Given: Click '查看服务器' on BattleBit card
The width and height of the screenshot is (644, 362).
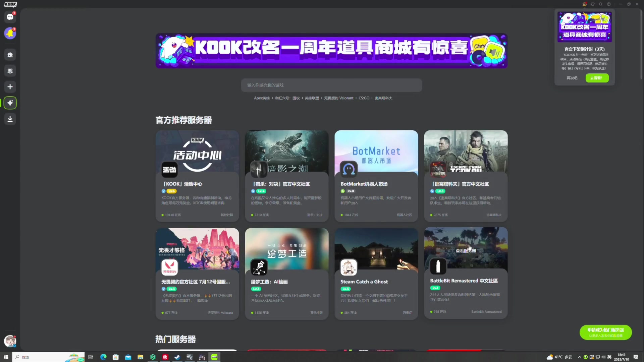Looking at the screenshot, I should pyautogui.click(x=466, y=251).
